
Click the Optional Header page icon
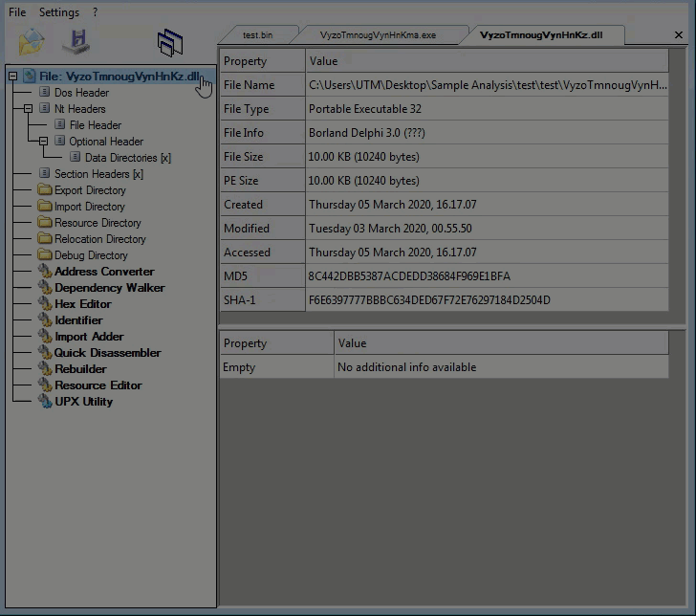point(60,141)
